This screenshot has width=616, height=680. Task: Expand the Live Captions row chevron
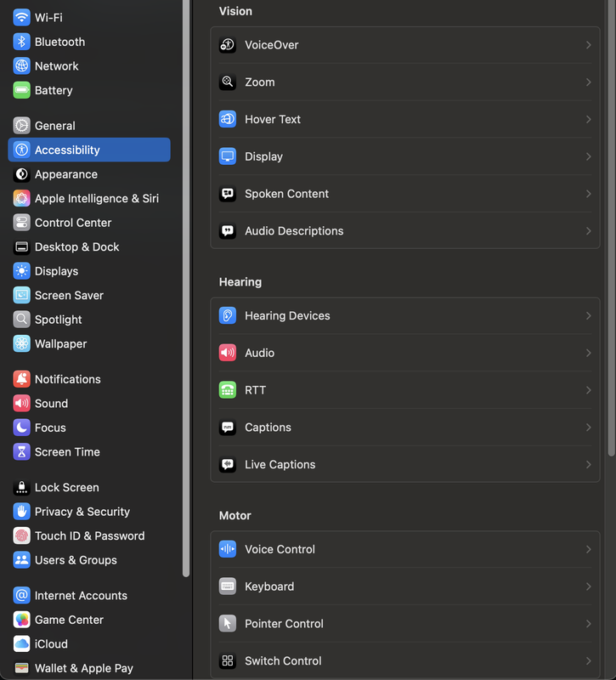pyautogui.click(x=588, y=464)
